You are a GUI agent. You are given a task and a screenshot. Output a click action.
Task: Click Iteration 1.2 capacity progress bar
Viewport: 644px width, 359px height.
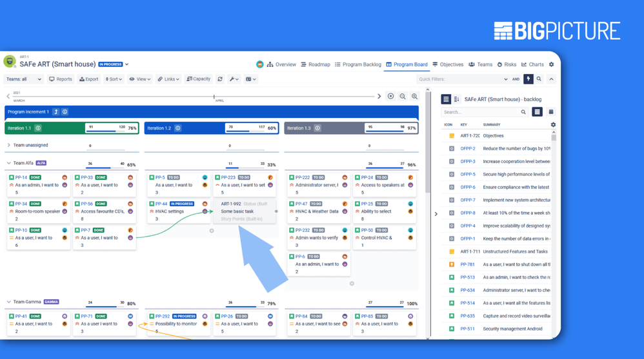pos(246,128)
